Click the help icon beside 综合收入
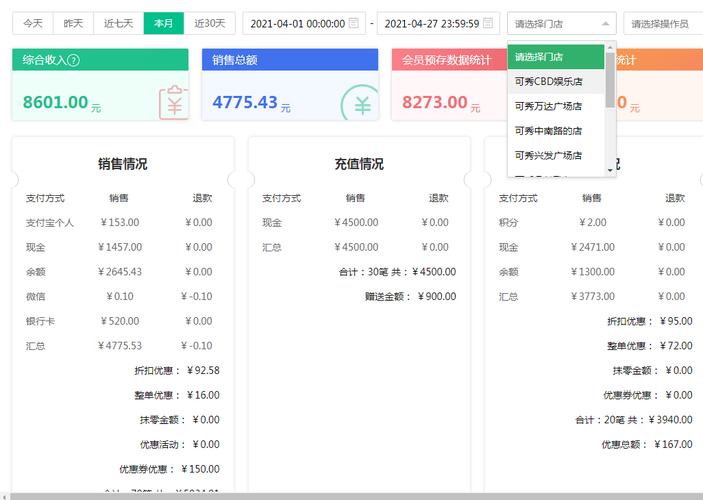The height and width of the screenshot is (500, 703). [74, 60]
